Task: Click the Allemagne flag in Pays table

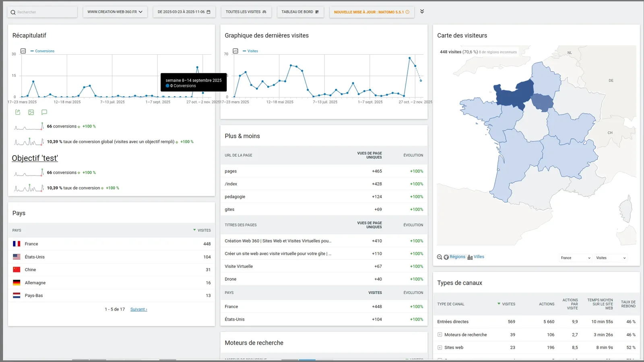Action: click(17, 282)
